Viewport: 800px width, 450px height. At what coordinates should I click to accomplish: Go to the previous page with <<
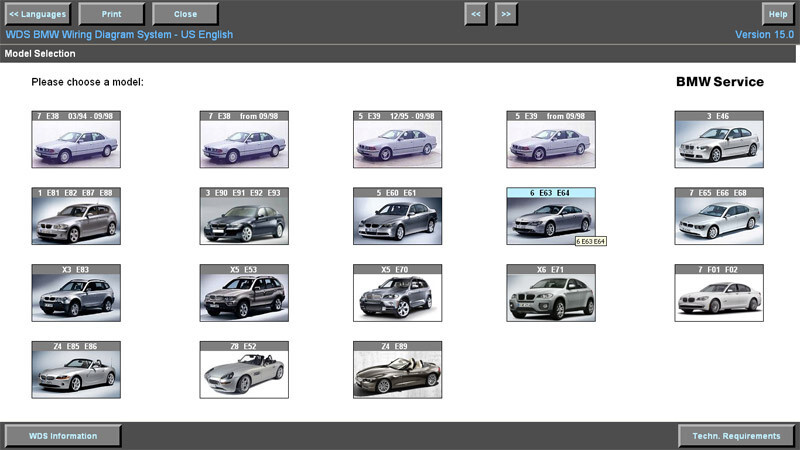click(476, 14)
